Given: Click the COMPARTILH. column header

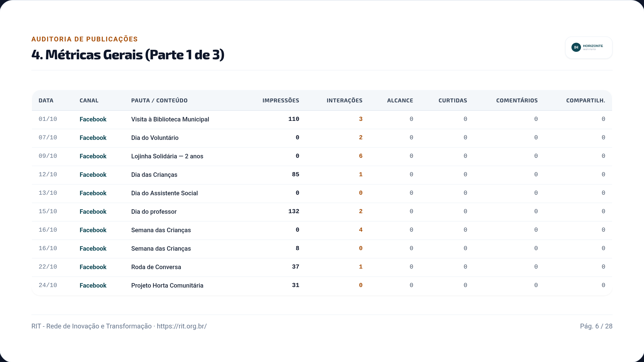Looking at the screenshot, I should coord(585,100).
